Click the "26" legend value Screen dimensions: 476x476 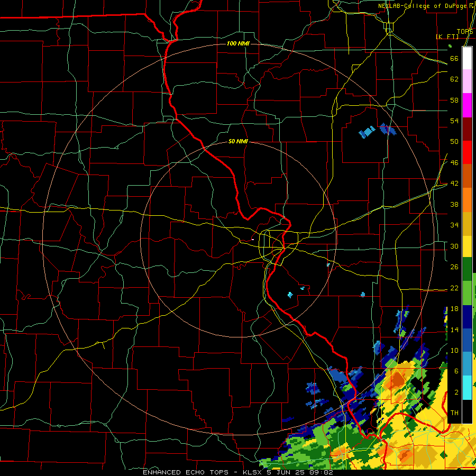point(454,267)
